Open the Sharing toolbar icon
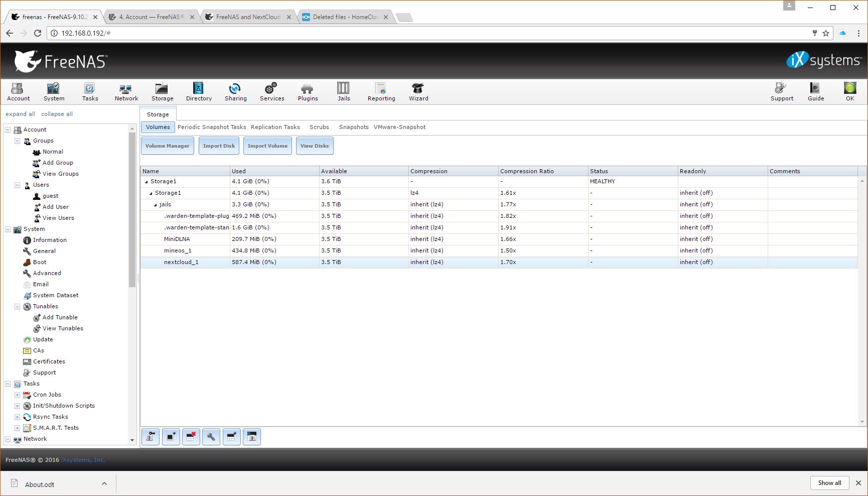868x496 pixels. pyautogui.click(x=235, y=92)
